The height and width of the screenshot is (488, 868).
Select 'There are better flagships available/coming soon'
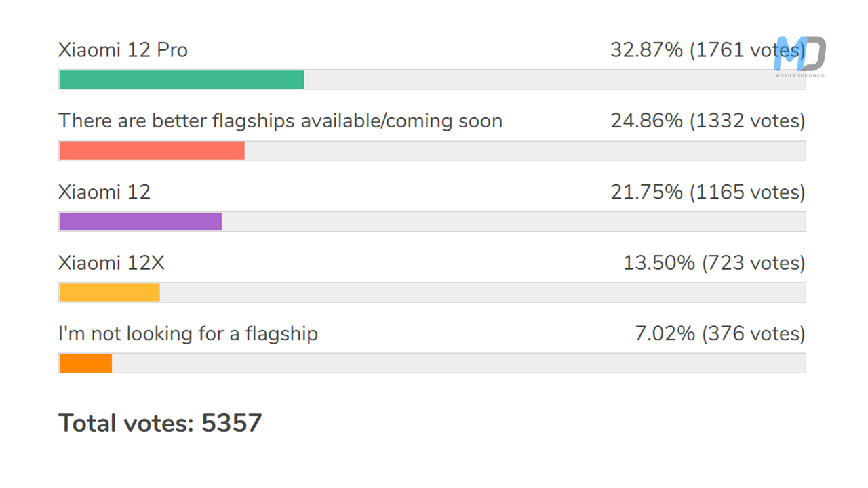point(280,121)
